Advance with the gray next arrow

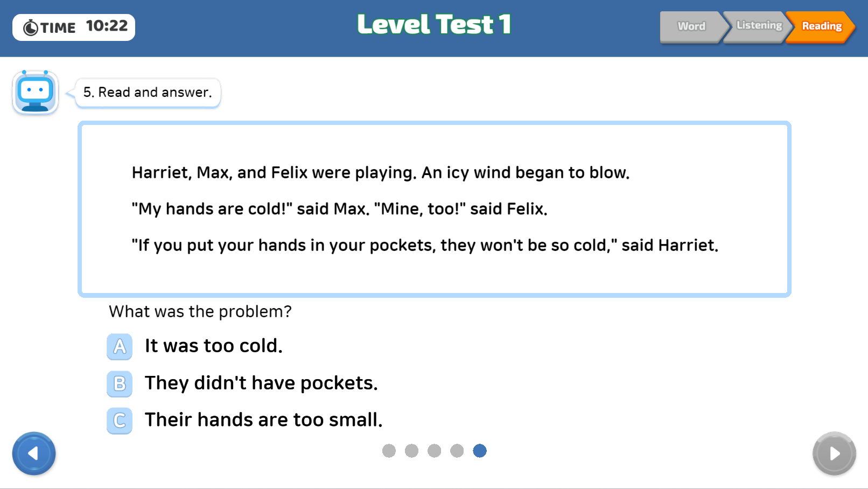pyautogui.click(x=834, y=453)
